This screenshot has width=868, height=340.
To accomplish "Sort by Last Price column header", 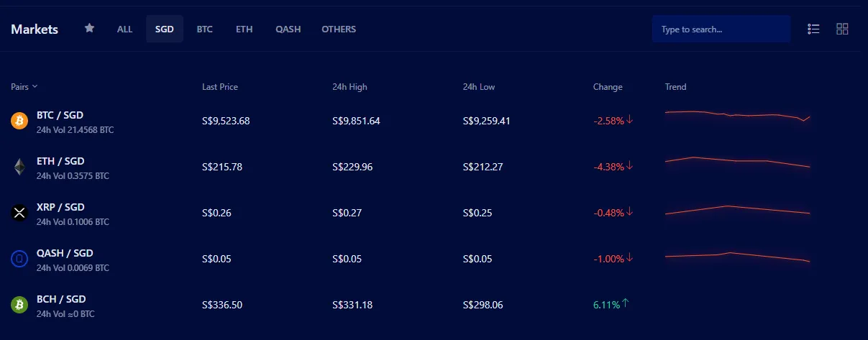I will click(220, 87).
